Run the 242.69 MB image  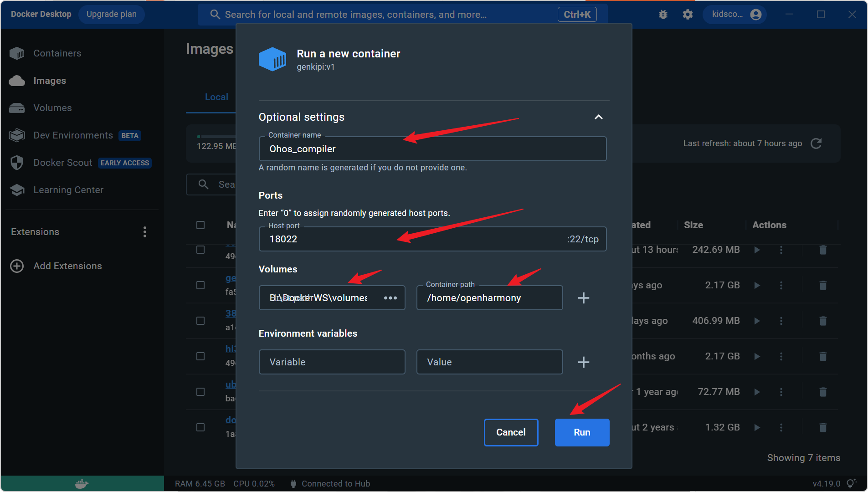coord(757,250)
